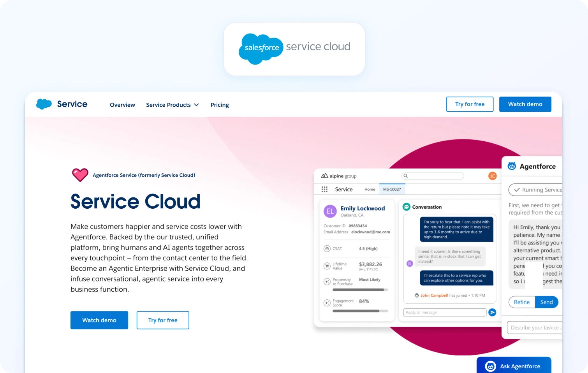Click the hero Try for free button
The width and height of the screenshot is (588, 373).
point(163,320)
